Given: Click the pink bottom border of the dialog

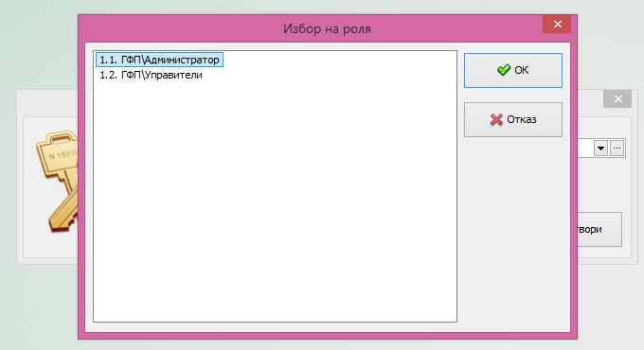Looking at the screenshot, I should 328,335.
